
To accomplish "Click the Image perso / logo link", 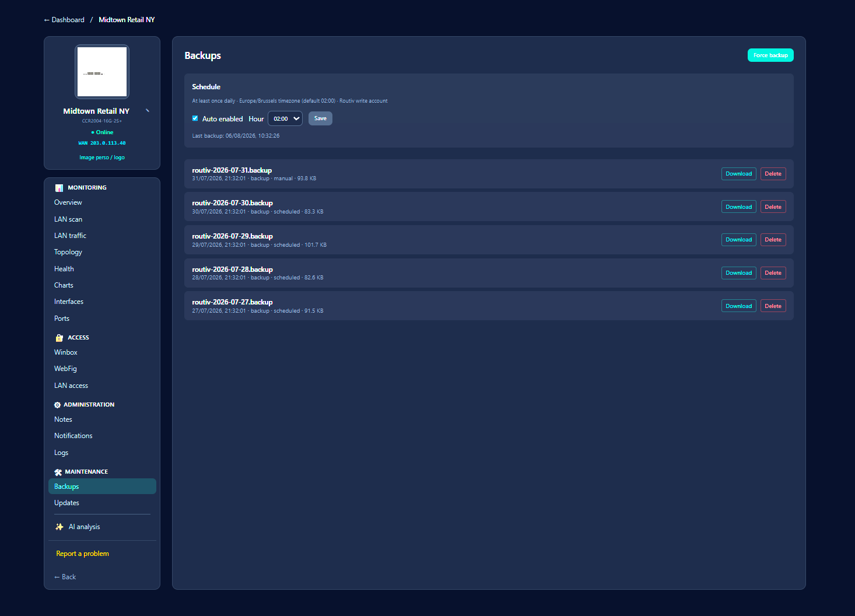I will click(x=102, y=157).
